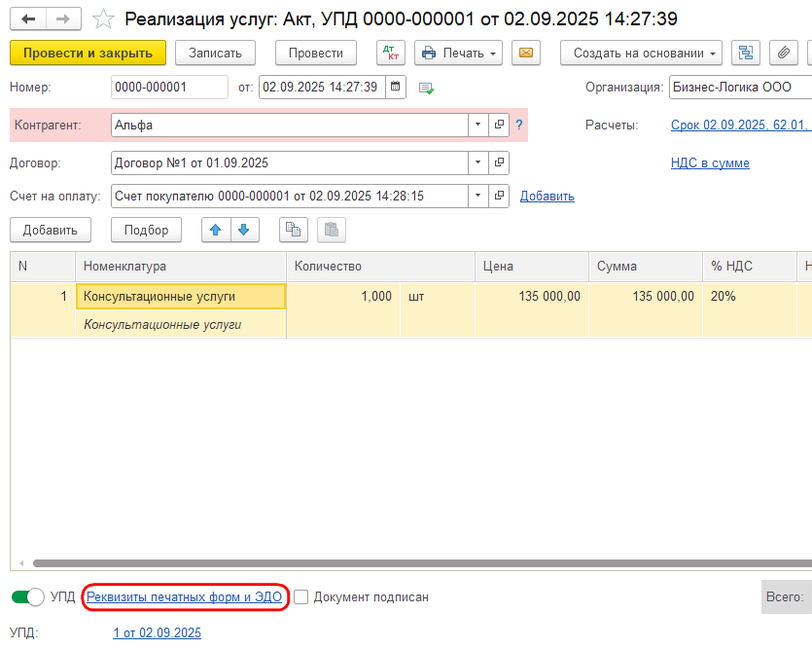Check the Документ подписан checkbox
The image size is (812, 649).
(x=300, y=597)
